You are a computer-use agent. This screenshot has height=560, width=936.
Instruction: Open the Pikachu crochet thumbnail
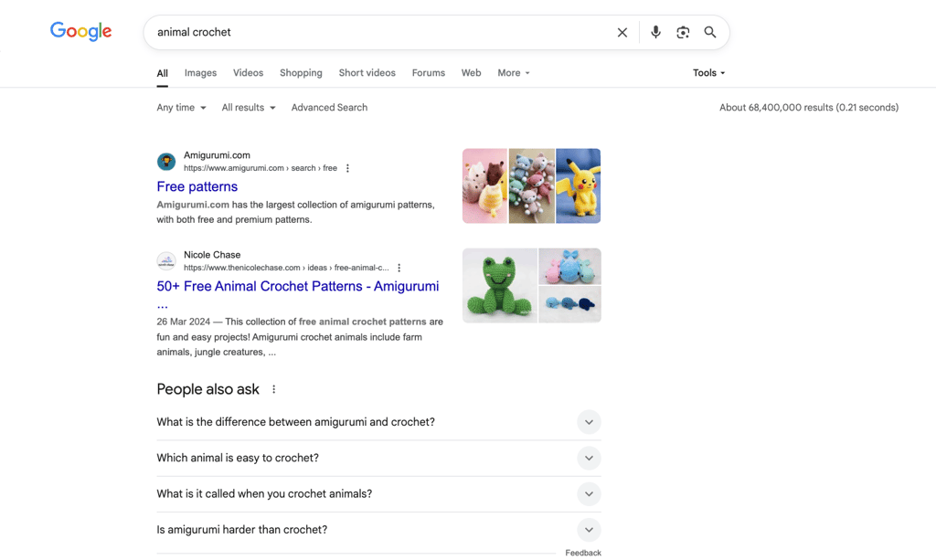pos(579,186)
